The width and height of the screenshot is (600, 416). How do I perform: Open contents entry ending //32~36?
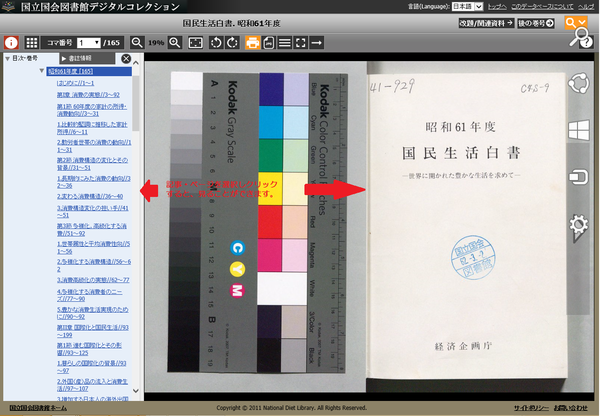point(93,182)
